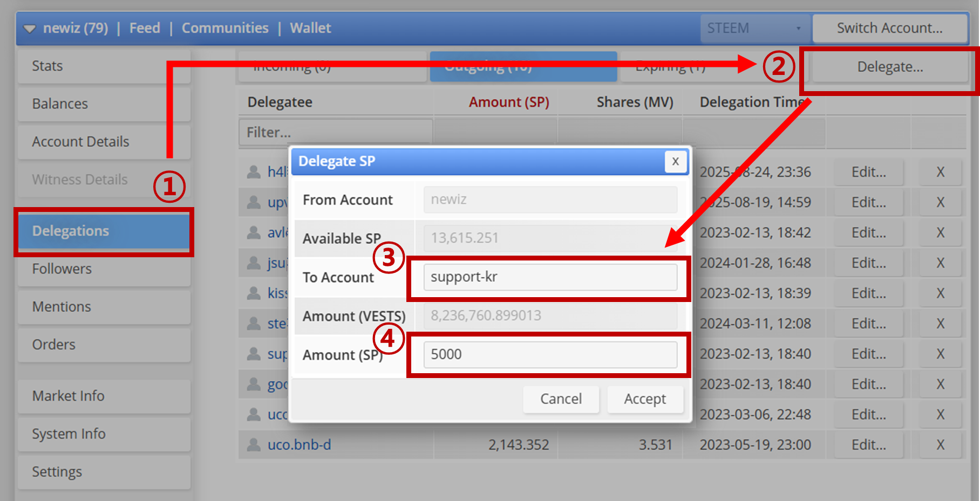Select Delegations in the sidebar

point(104,231)
